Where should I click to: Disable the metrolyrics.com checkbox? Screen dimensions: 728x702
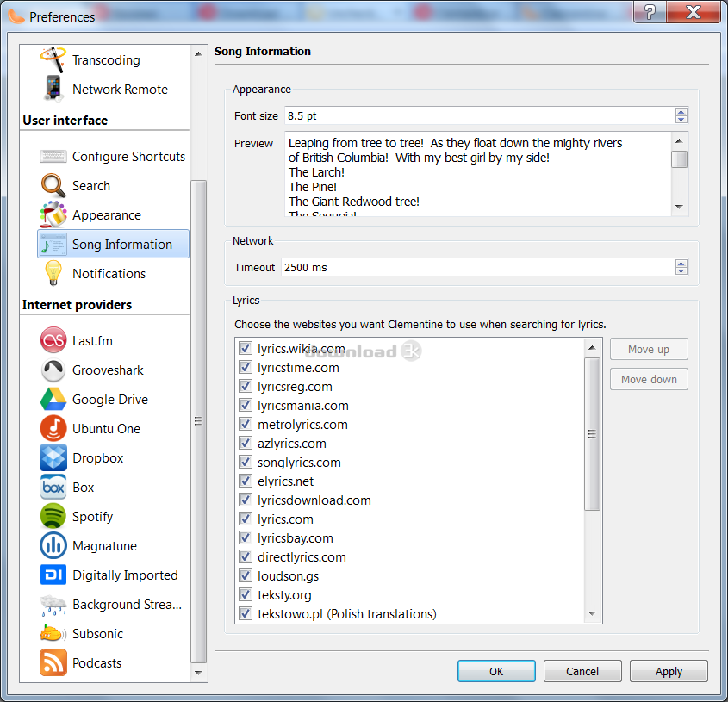click(x=246, y=425)
